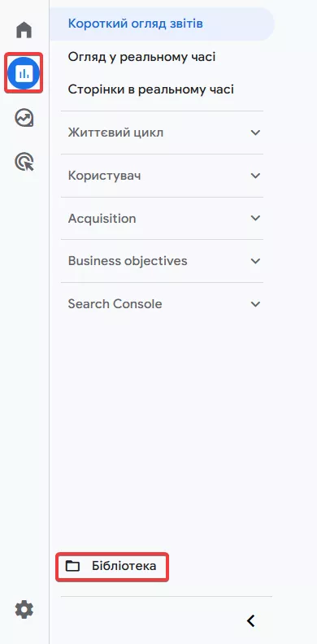
Task: Click the Business objectives section label
Action: coord(128,261)
